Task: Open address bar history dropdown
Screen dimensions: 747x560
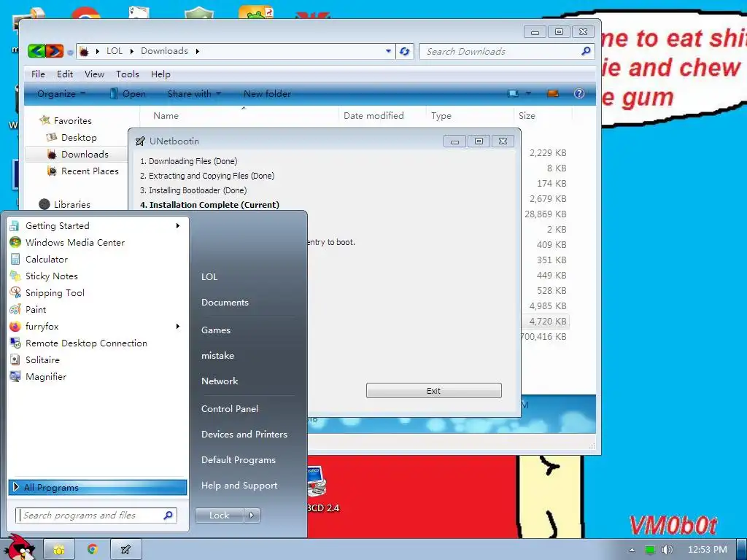Action: click(388, 51)
